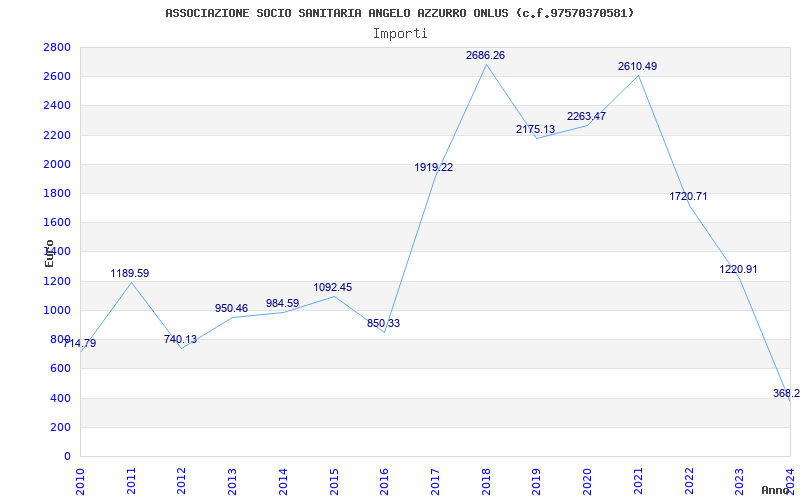Click the 1220.91 value label
This screenshot has height=500, width=800.
tap(738, 269)
